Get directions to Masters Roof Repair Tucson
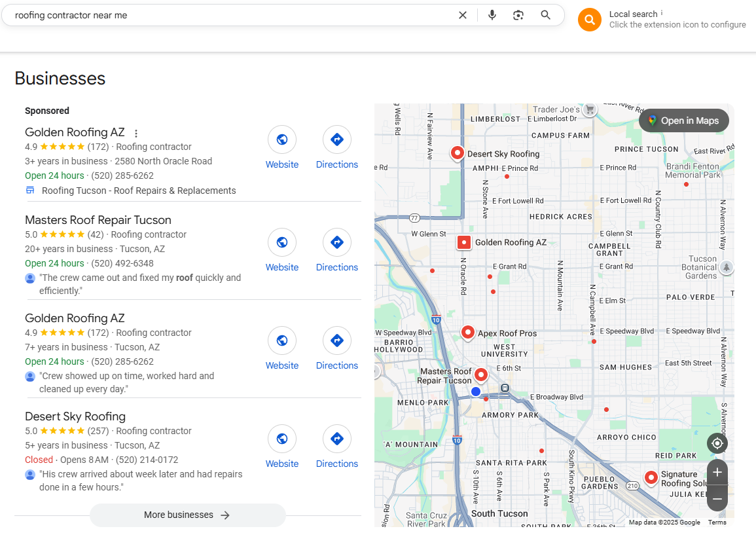 [337, 242]
